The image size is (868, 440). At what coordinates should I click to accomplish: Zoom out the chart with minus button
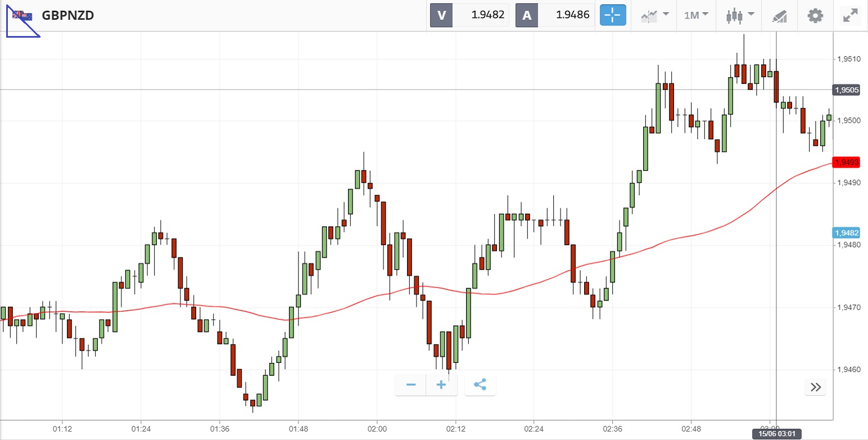(411, 385)
